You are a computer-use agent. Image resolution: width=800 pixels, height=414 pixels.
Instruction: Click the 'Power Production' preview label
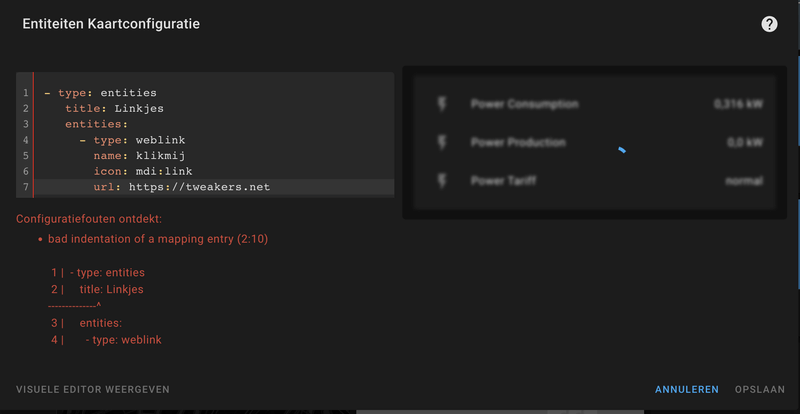pos(518,142)
